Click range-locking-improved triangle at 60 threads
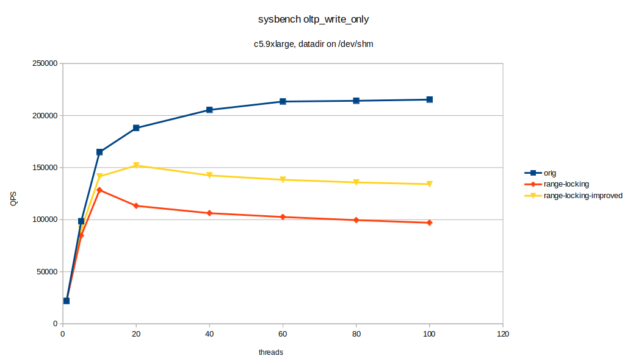The height and width of the screenshot is (364, 625). click(283, 180)
